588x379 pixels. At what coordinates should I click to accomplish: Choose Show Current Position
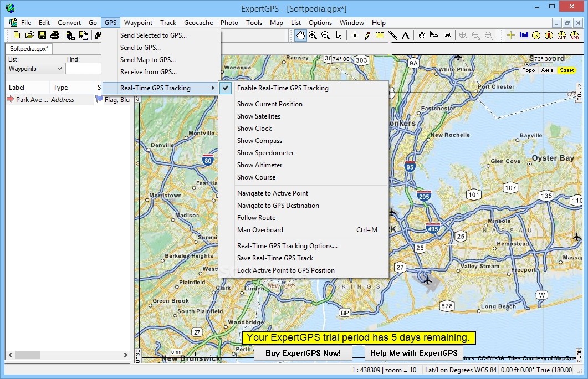point(303,104)
